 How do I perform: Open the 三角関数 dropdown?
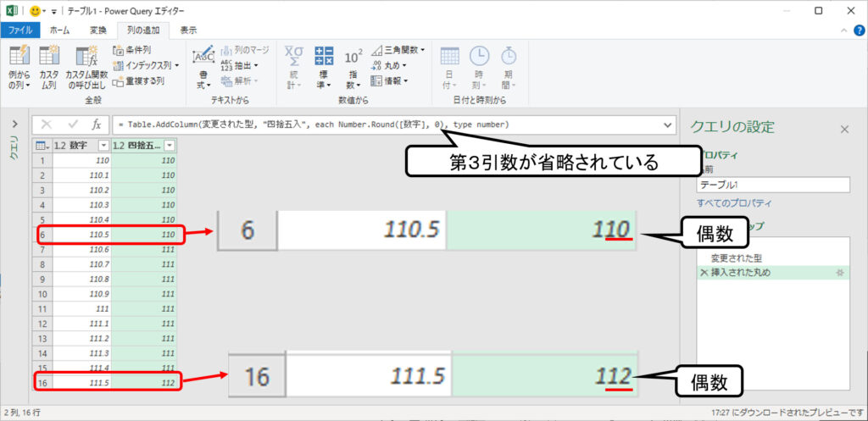398,50
